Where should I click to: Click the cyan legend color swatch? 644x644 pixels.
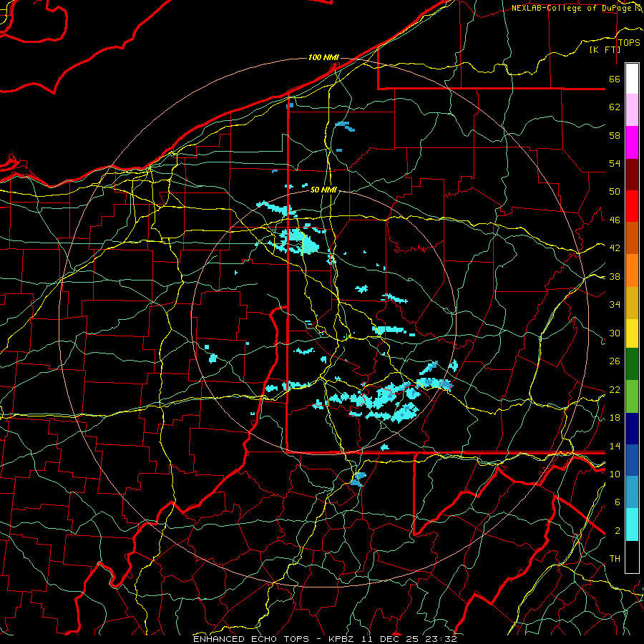coord(632,525)
